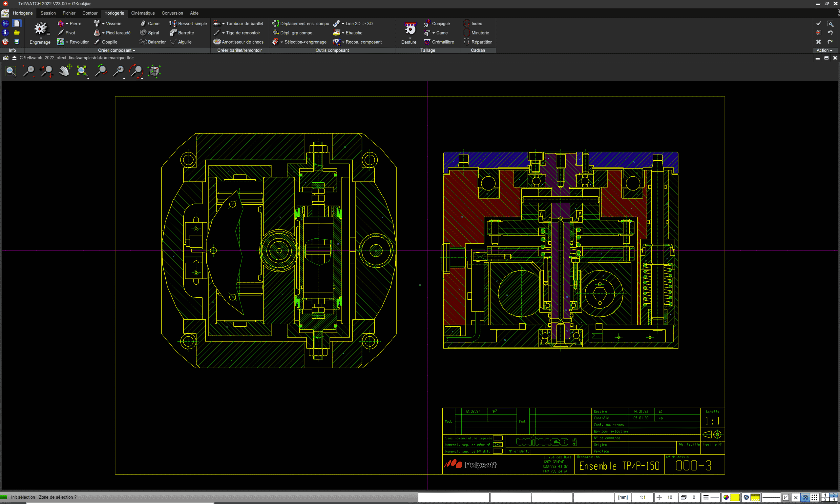The width and height of the screenshot is (840, 504).
Task: Select the Recon composant icon
Action: 338,41
